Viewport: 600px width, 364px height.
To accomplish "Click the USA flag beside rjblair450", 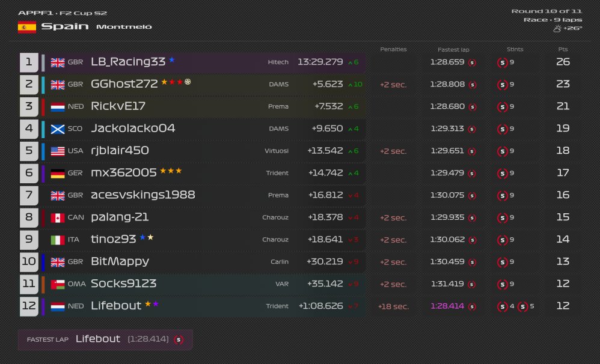I will 58,151.
